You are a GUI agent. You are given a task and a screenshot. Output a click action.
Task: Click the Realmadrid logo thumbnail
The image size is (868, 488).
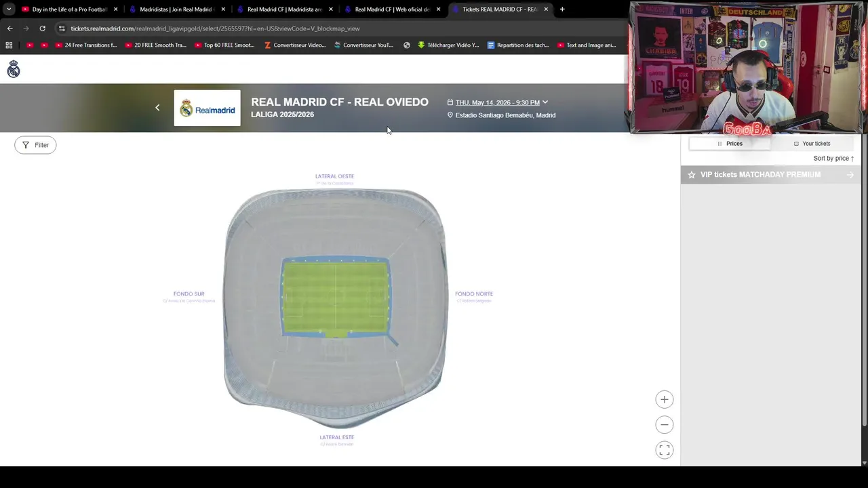point(207,108)
